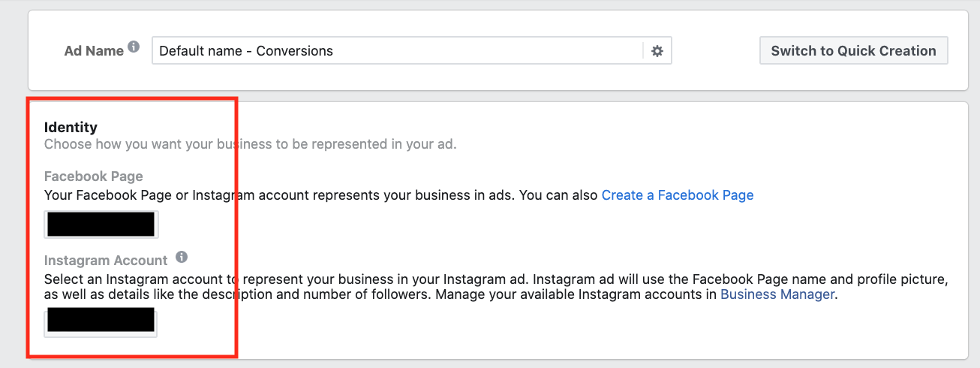Click the Ad Name label text
The width and height of the screenshot is (980, 368).
(94, 51)
